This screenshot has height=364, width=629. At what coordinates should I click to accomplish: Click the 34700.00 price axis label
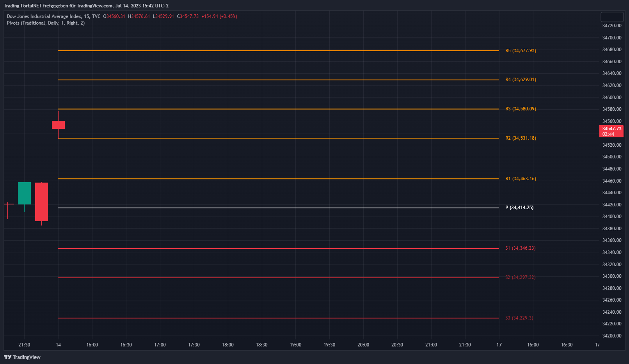[612, 38]
